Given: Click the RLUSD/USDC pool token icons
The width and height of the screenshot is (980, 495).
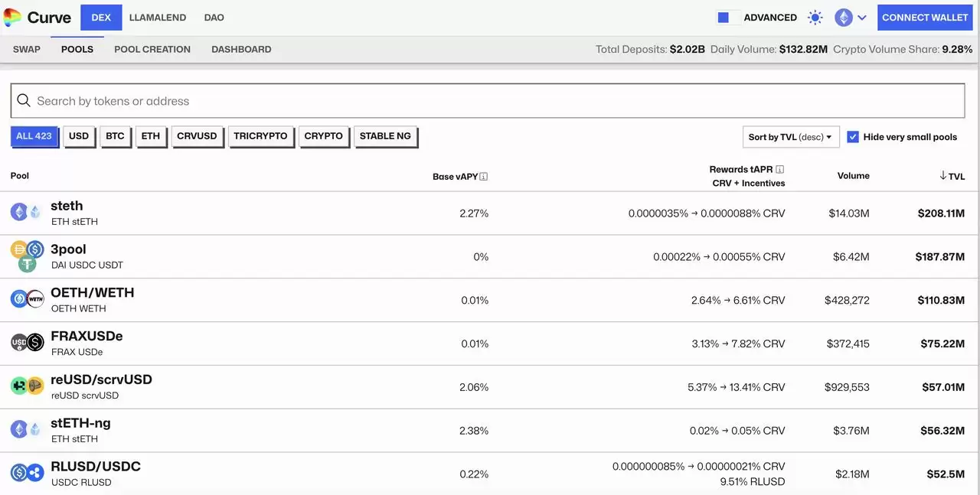Looking at the screenshot, I should tap(27, 473).
